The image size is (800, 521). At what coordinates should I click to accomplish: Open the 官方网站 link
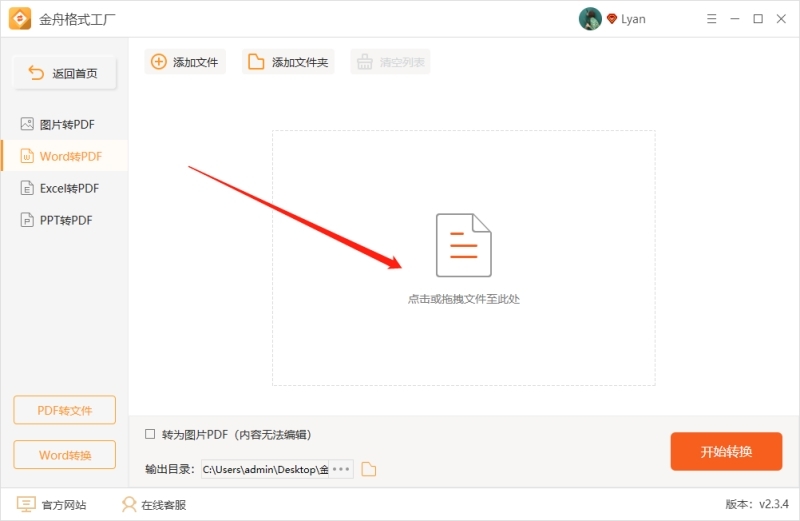point(52,505)
